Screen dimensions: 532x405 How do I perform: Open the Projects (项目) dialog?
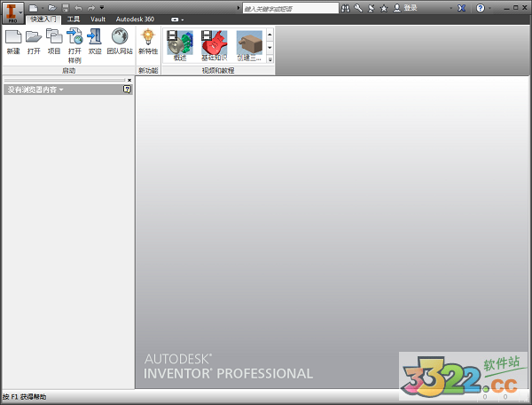(x=54, y=41)
